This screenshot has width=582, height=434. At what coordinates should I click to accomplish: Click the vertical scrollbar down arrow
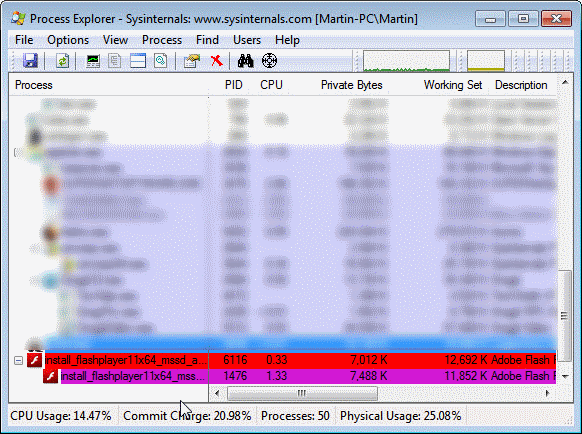(x=565, y=376)
